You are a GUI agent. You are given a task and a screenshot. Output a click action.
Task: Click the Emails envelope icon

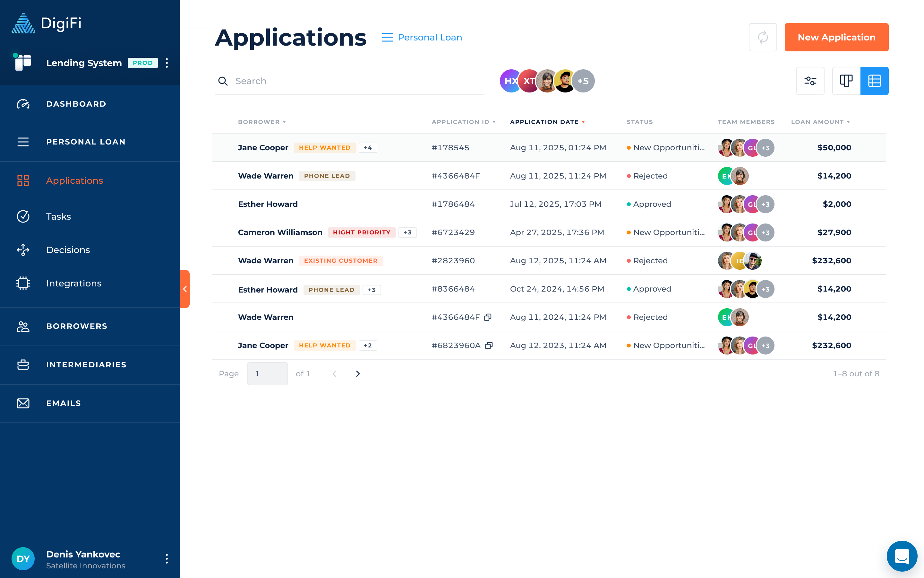[x=23, y=403]
